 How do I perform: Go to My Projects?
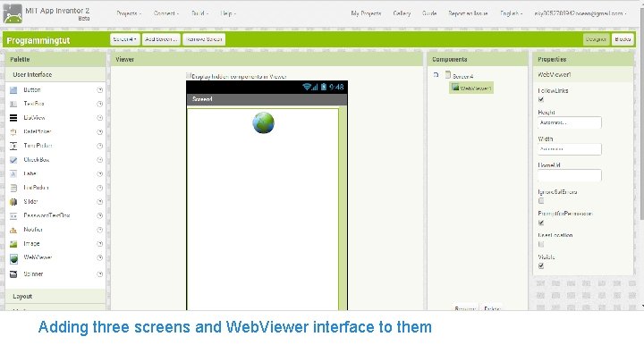click(366, 13)
